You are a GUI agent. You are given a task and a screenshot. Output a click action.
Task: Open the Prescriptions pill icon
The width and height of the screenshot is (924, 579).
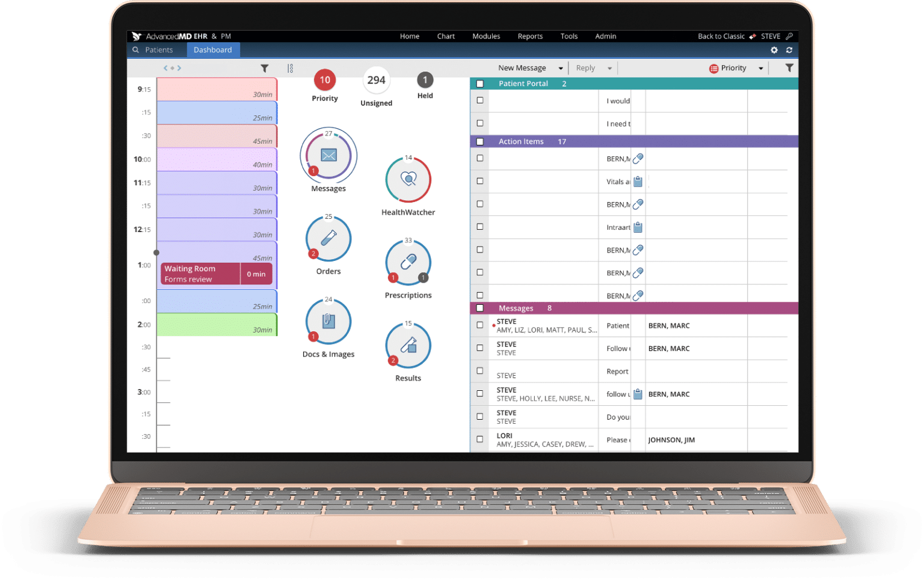[408, 262]
